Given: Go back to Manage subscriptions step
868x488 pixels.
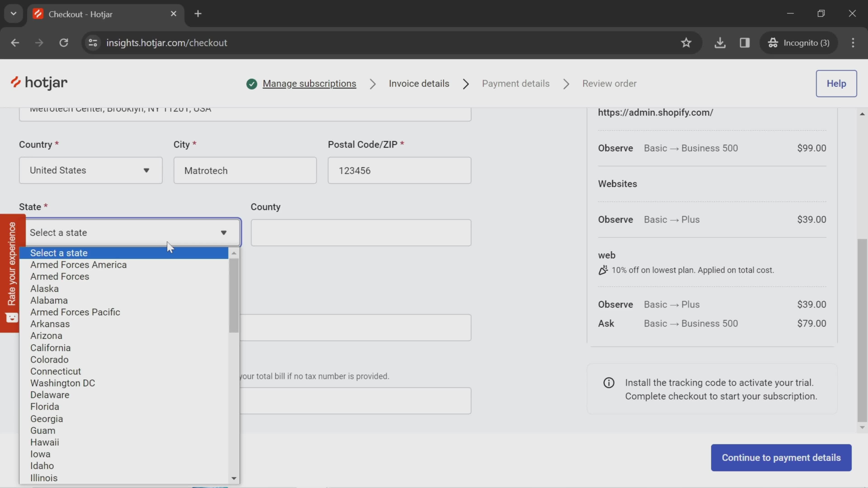Looking at the screenshot, I should [x=309, y=84].
